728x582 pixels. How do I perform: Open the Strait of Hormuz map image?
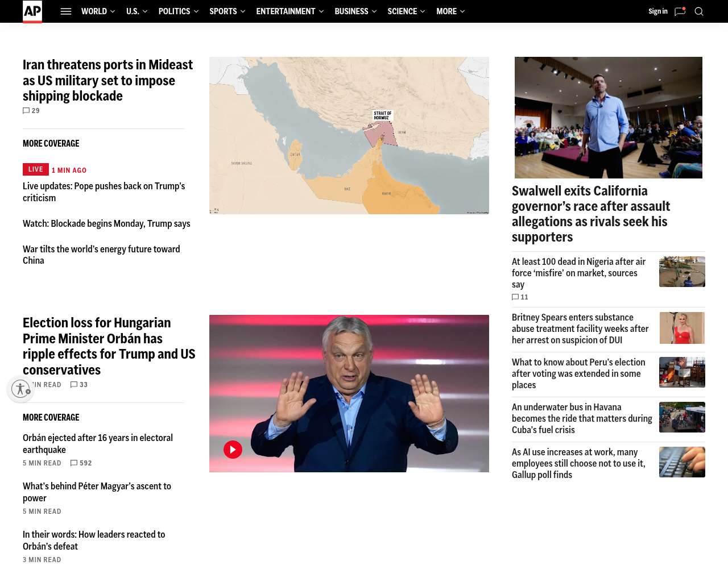pyautogui.click(x=349, y=135)
